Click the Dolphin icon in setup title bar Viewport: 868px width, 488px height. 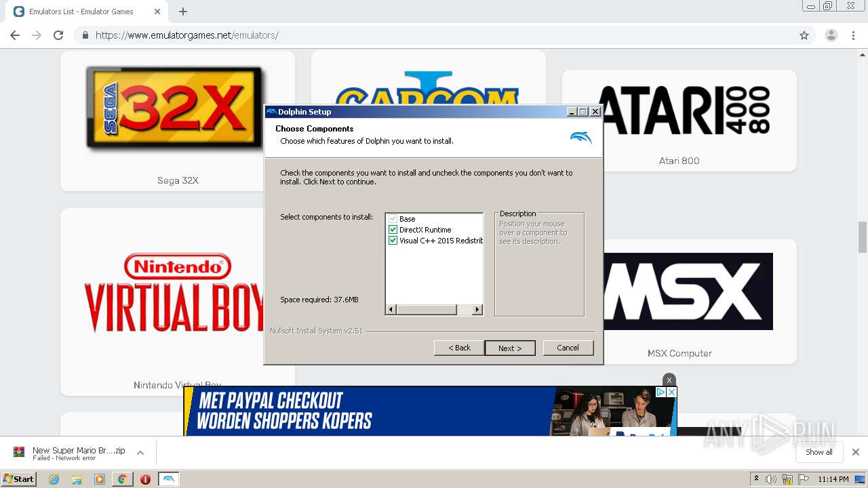271,112
